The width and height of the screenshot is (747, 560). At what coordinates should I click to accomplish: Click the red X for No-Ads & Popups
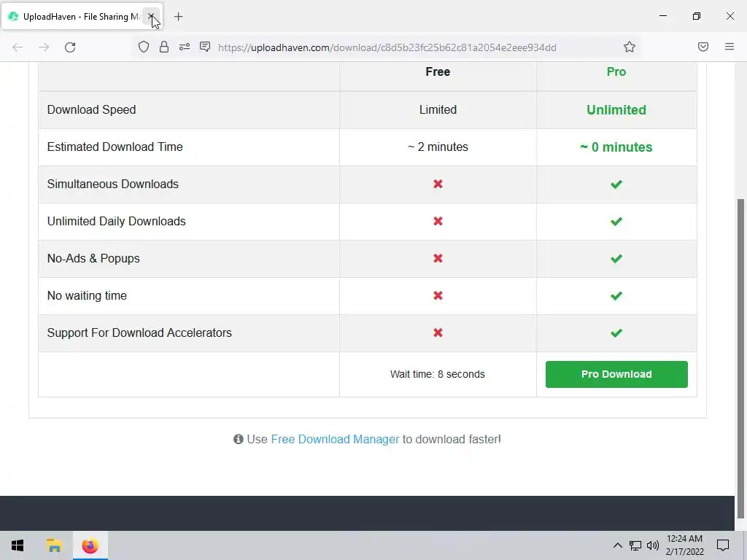(438, 258)
